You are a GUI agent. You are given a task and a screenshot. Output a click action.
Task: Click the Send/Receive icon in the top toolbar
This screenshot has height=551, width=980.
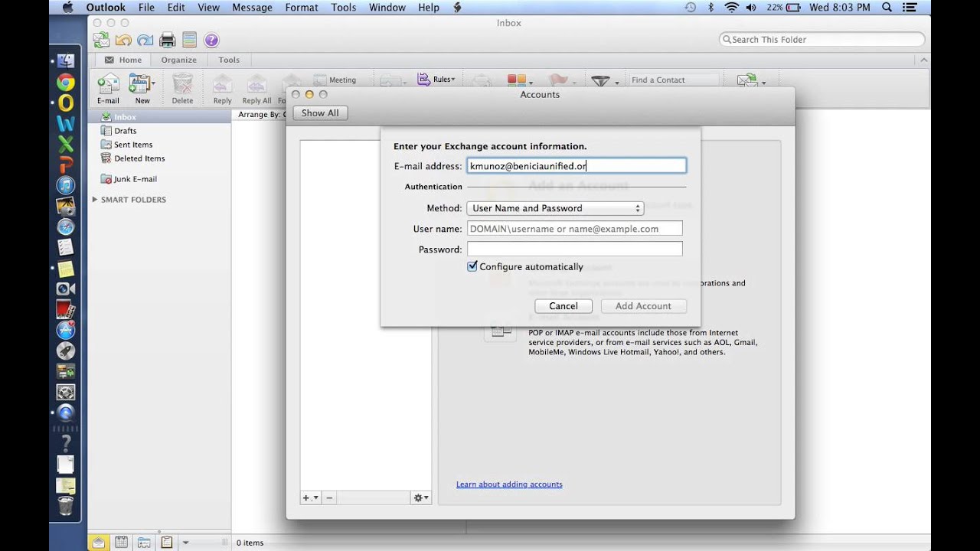pos(101,40)
